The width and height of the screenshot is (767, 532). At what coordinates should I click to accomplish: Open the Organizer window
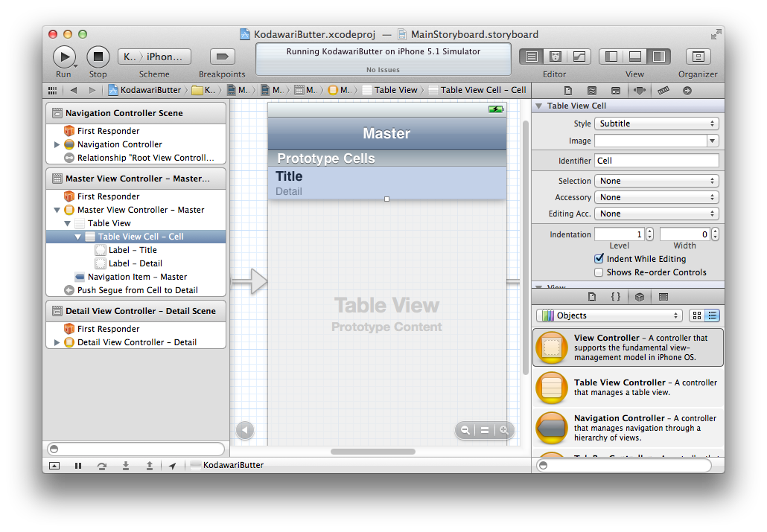(698, 57)
